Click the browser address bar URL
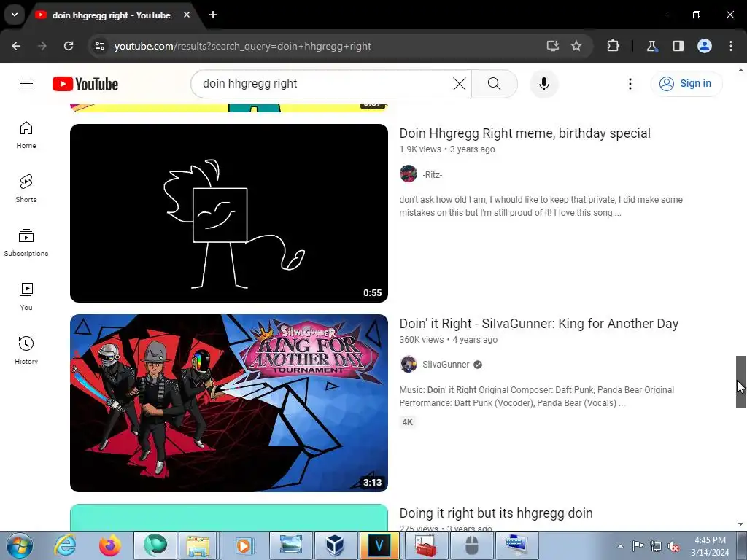Image resolution: width=747 pixels, height=560 pixels. pyautogui.click(x=242, y=46)
